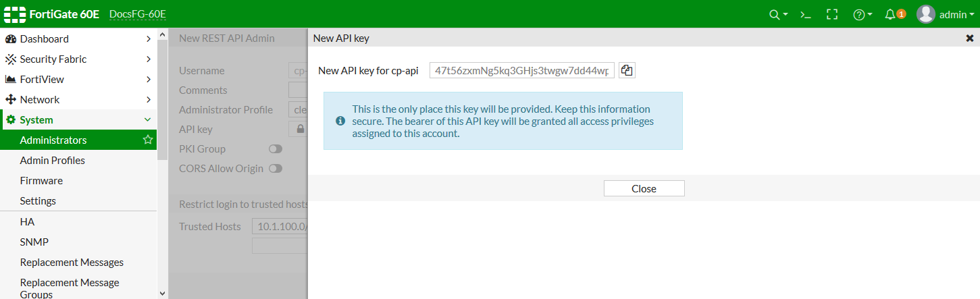Click the Close button

pos(644,189)
